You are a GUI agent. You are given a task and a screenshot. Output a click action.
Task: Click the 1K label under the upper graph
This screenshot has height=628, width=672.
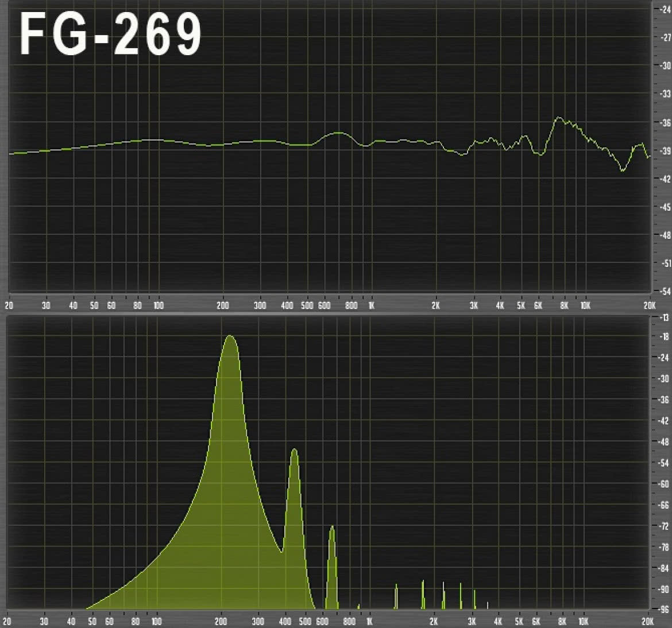coord(371,305)
